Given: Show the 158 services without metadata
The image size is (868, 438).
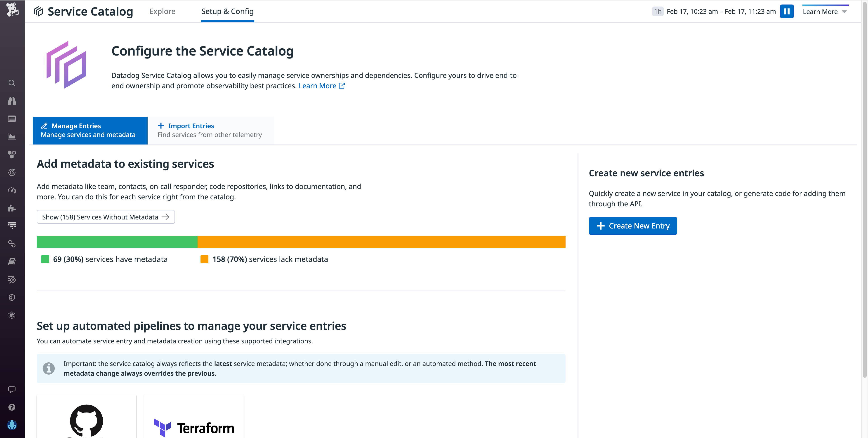Looking at the screenshot, I should 106,217.
